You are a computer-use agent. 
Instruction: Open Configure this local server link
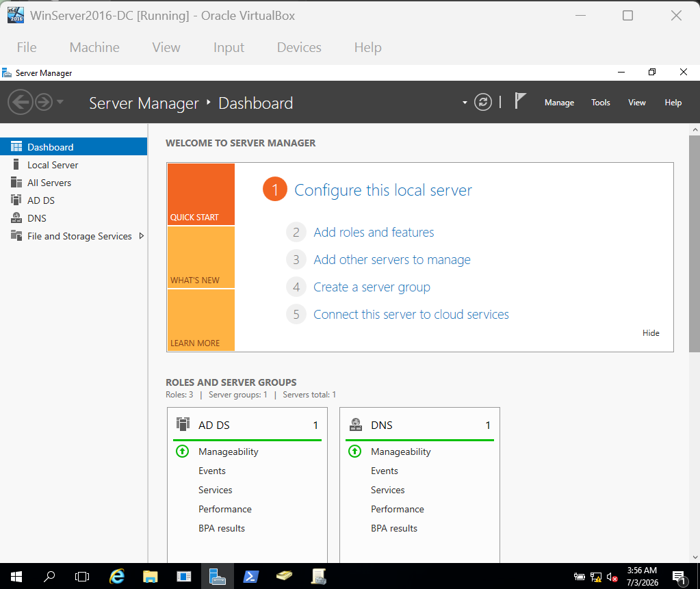(383, 190)
